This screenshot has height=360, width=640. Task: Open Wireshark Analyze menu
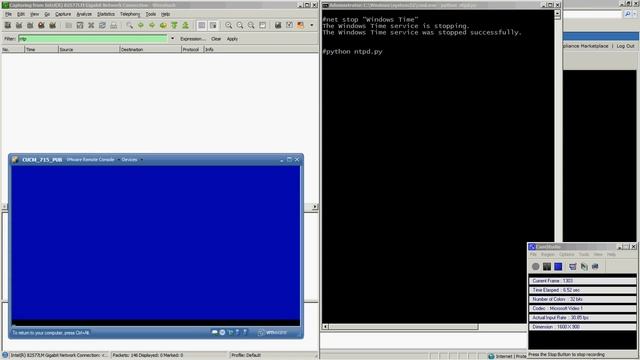pos(84,14)
